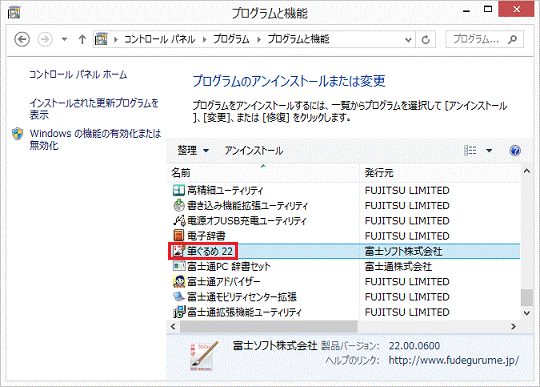Screen dimensions: 540x387
Task: Expand the view options dropdown arrow
Action: click(x=489, y=150)
